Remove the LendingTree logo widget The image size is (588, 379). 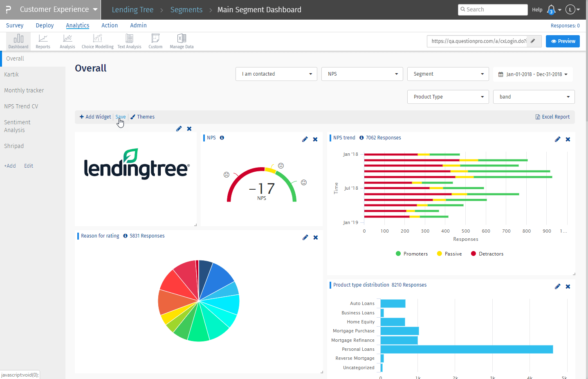[189, 129]
